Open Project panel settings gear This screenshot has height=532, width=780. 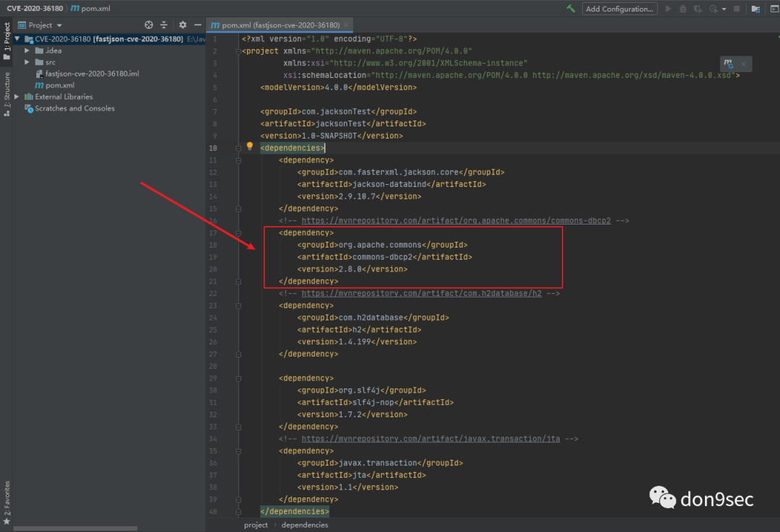(183, 25)
